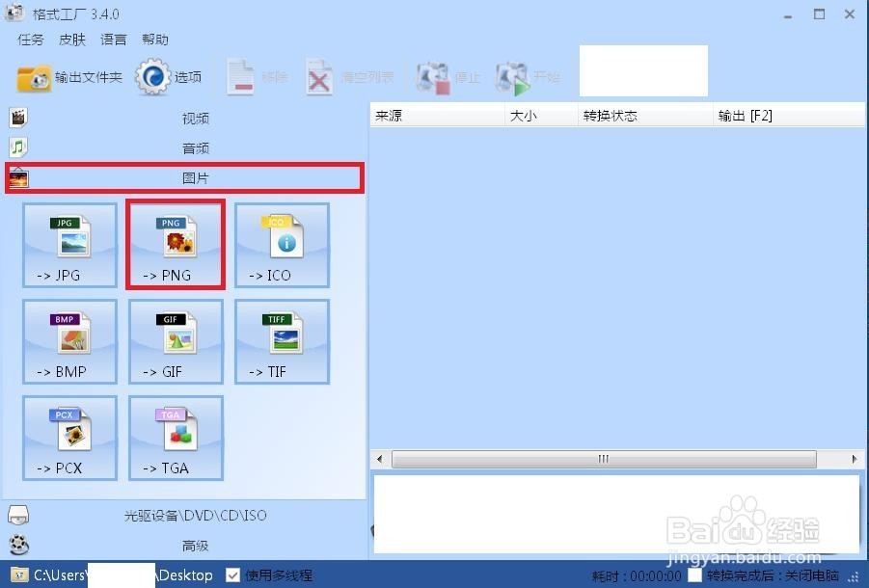Open the ->GIF conversion option

(175, 341)
